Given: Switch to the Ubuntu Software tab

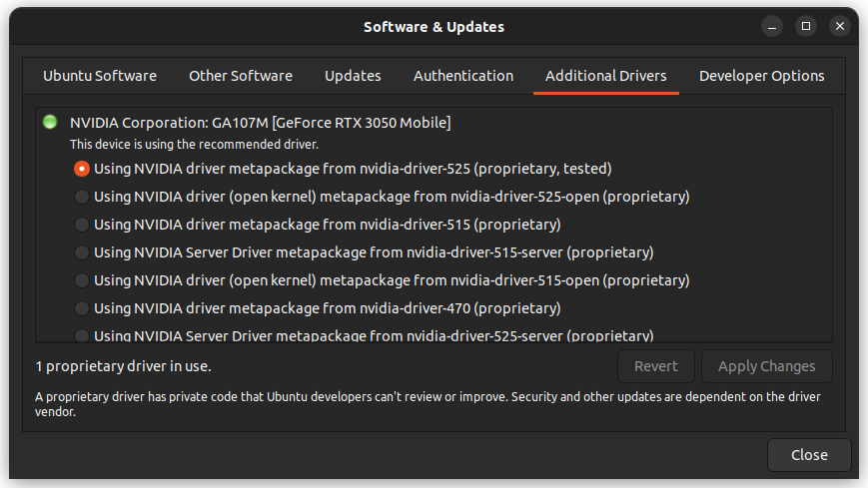Looking at the screenshot, I should click(100, 76).
